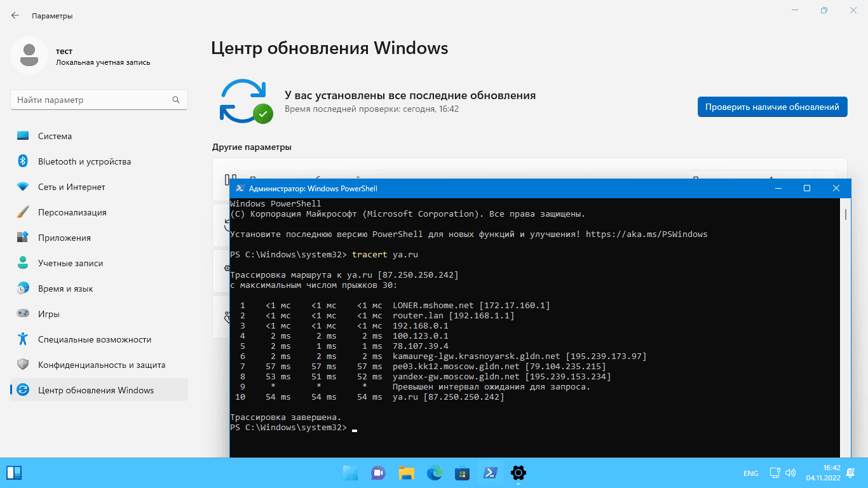Maximize the PowerShell window

coord(807,188)
